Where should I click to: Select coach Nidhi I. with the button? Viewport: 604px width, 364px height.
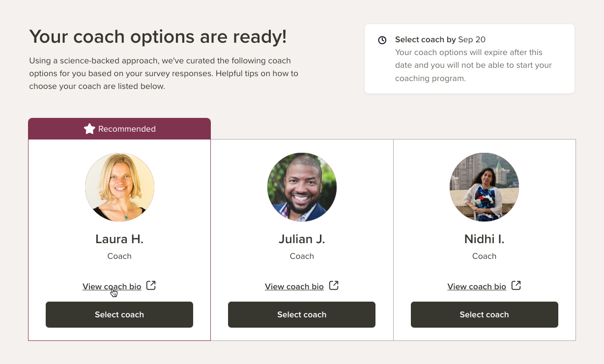(x=485, y=314)
